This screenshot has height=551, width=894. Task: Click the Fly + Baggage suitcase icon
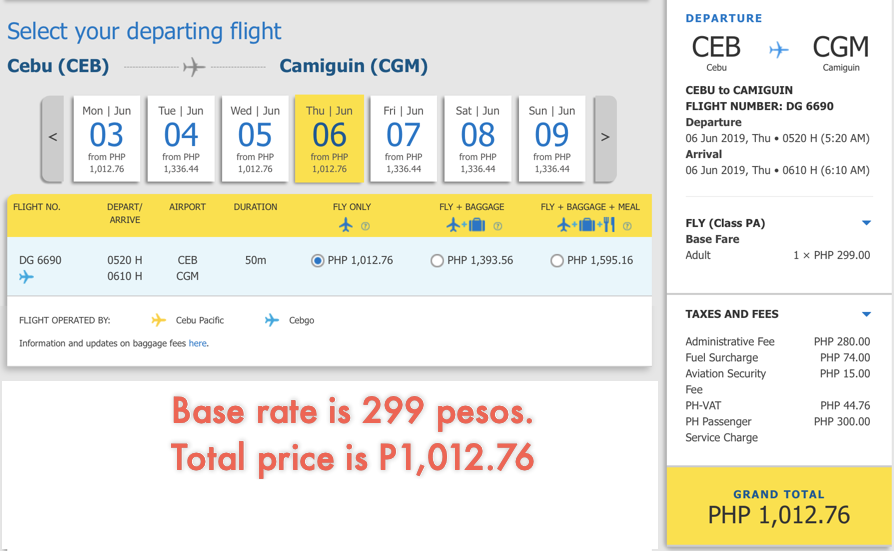click(476, 225)
